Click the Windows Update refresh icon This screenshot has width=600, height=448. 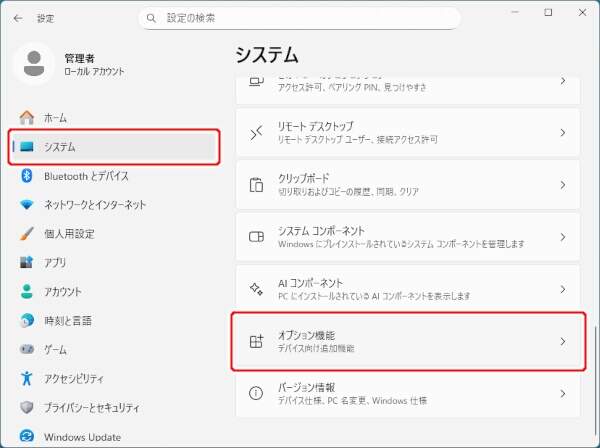(x=27, y=437)
